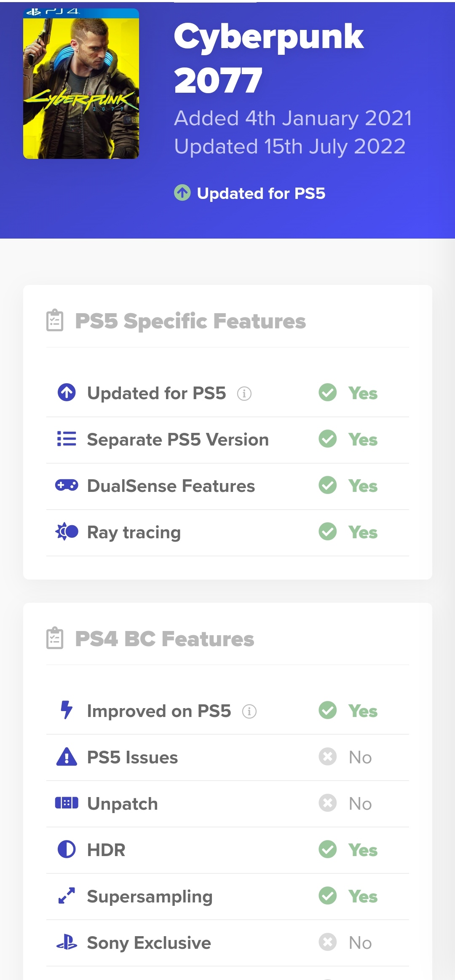
Task: Click the PS4 BC Features section heading
Action: (x=164, y=639)
